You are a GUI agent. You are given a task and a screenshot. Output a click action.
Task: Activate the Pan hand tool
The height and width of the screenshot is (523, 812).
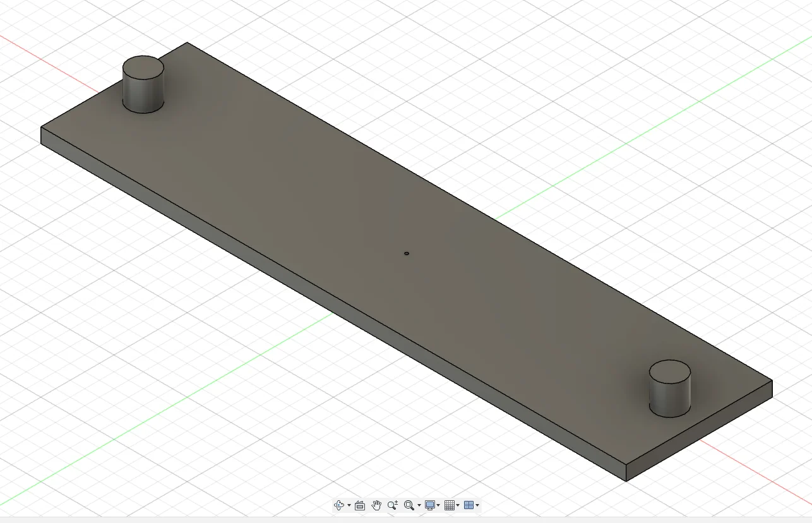[376, 505]
